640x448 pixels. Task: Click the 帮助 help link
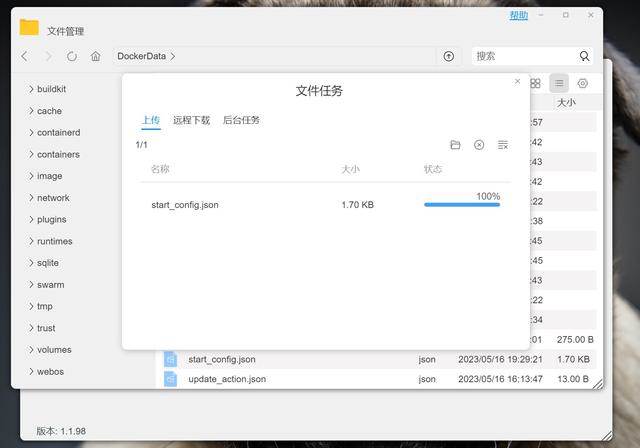click(518, 16)
